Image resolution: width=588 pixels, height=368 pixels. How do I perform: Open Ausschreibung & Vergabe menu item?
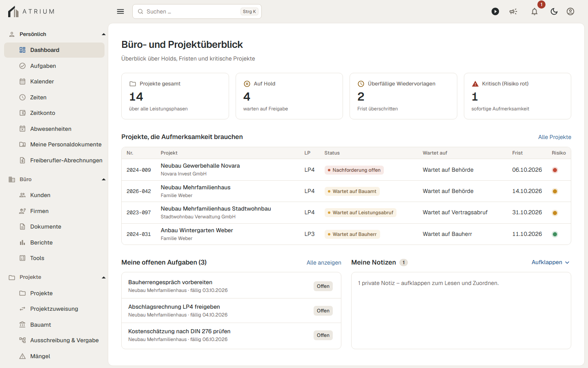pos(54,340)
